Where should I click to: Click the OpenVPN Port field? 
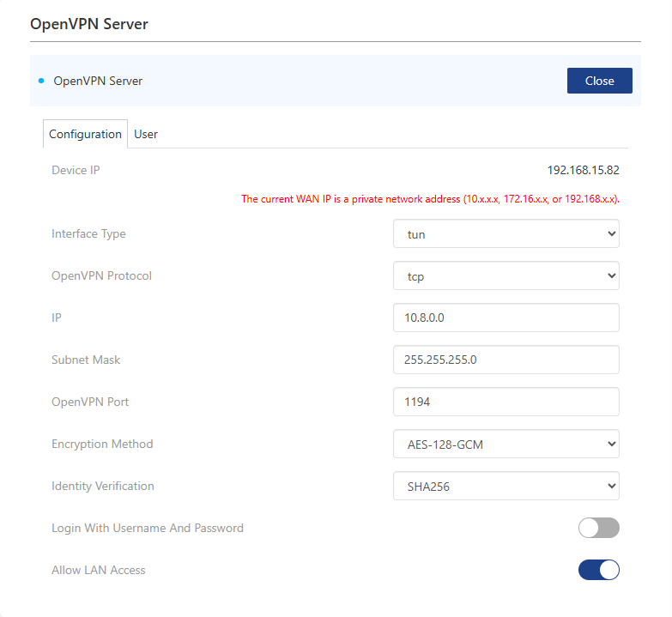click(506, 402)
